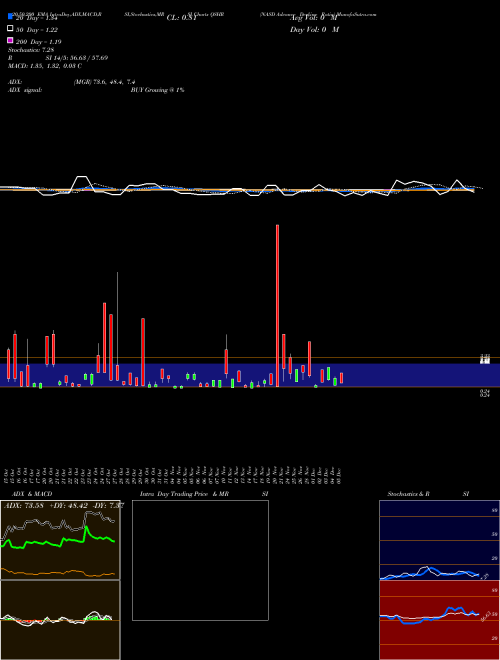
Task: Click the 'Stochastics: 7.28' readout
Action: coord(31,50)
